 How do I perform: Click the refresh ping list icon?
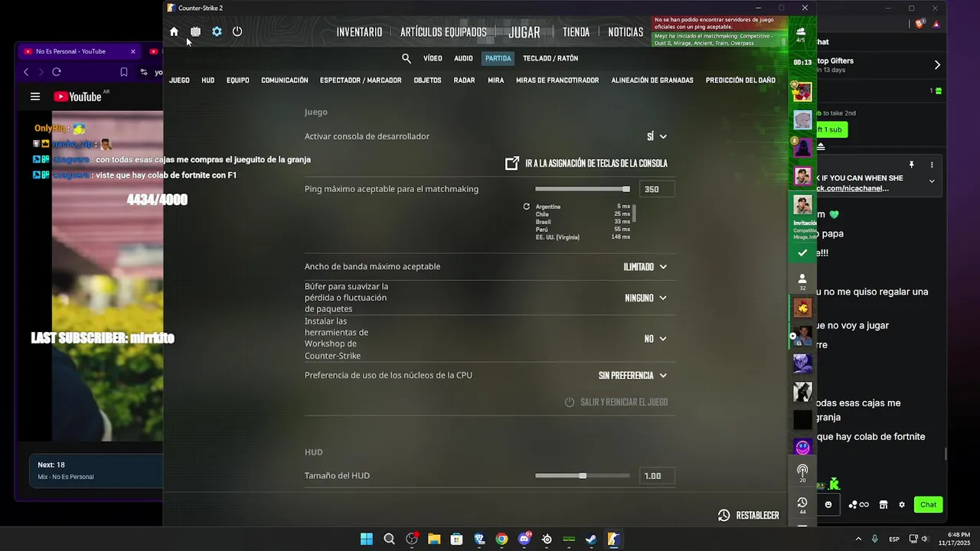pyautogui.click(x=526, y=207)
